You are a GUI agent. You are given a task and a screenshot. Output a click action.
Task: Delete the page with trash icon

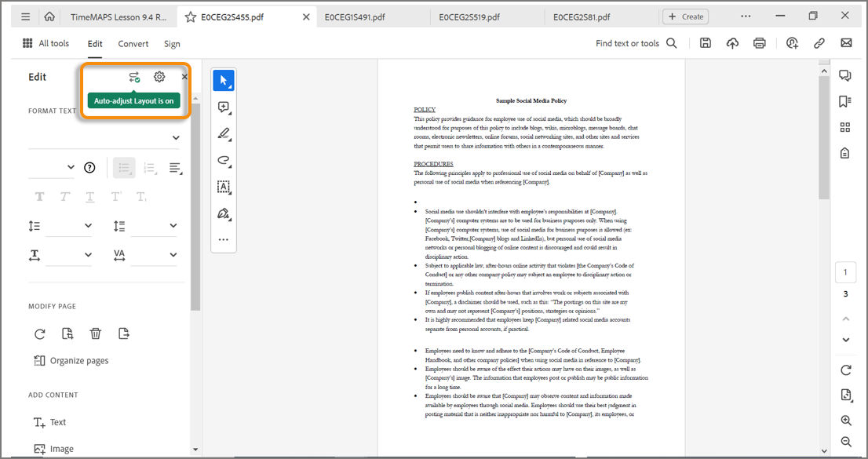[x=96, y=334]
